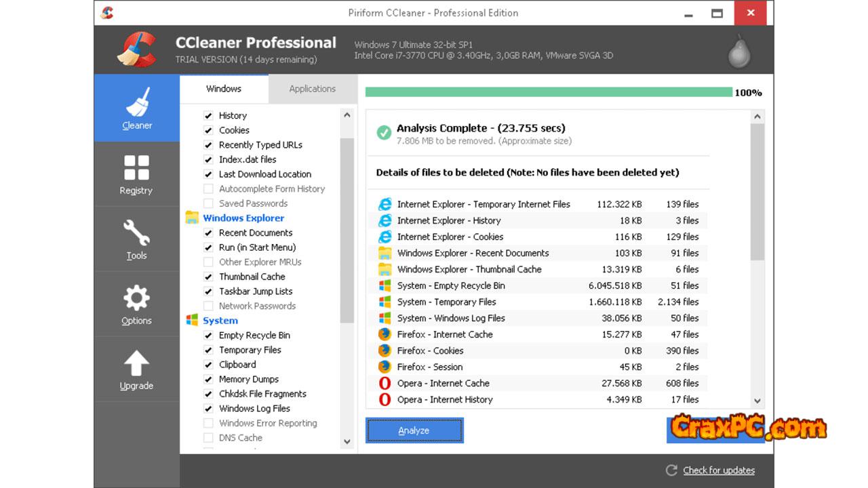Click the pear icon in header

click(739, 52)
